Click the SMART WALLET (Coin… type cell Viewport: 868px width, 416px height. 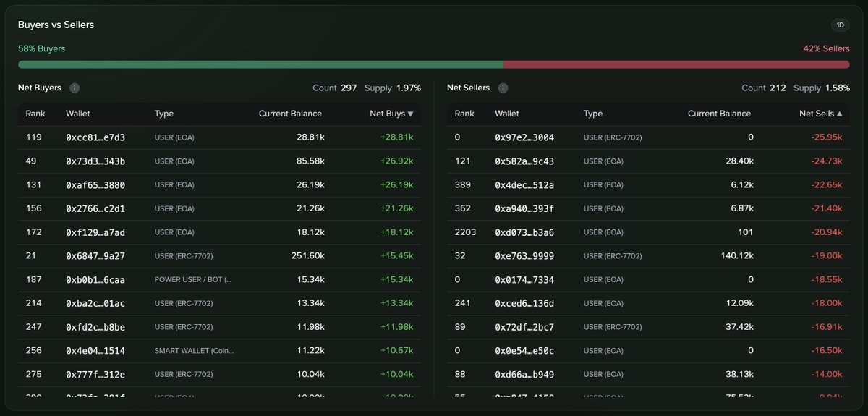coord(194,351)
